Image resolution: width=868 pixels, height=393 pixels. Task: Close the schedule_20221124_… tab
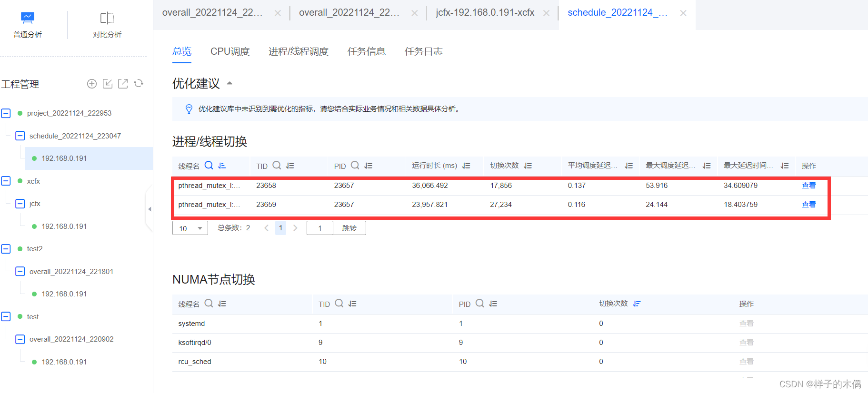(683, 13)
